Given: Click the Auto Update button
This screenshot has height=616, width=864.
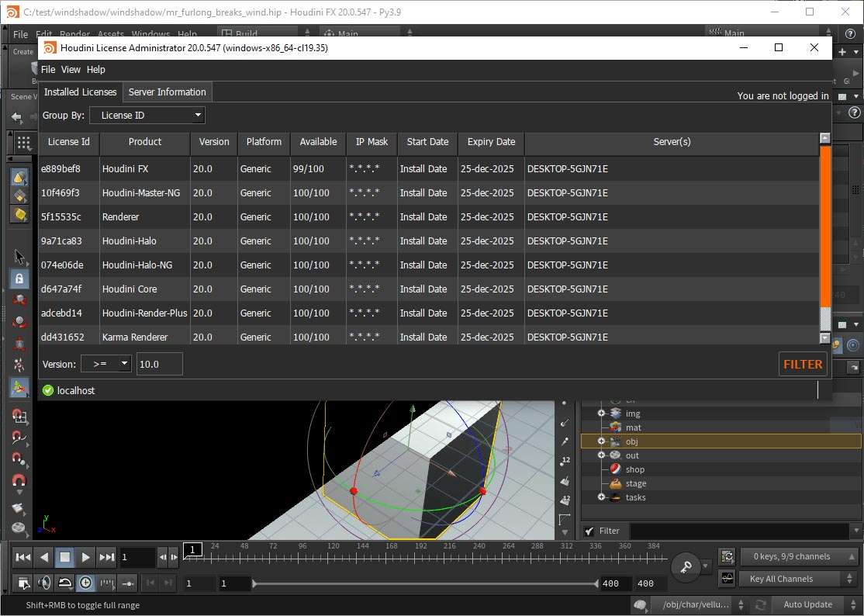Looking at the screenshot, I should pos(808,604).
